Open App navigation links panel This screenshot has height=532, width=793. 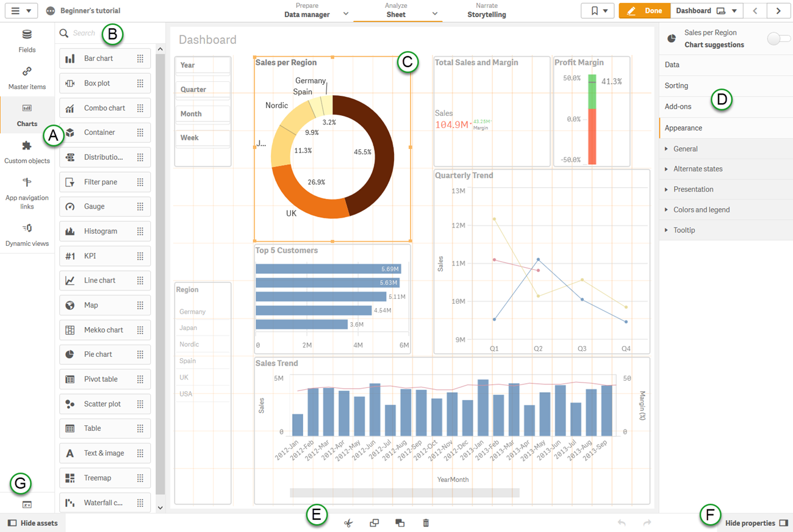pos(27,192)
